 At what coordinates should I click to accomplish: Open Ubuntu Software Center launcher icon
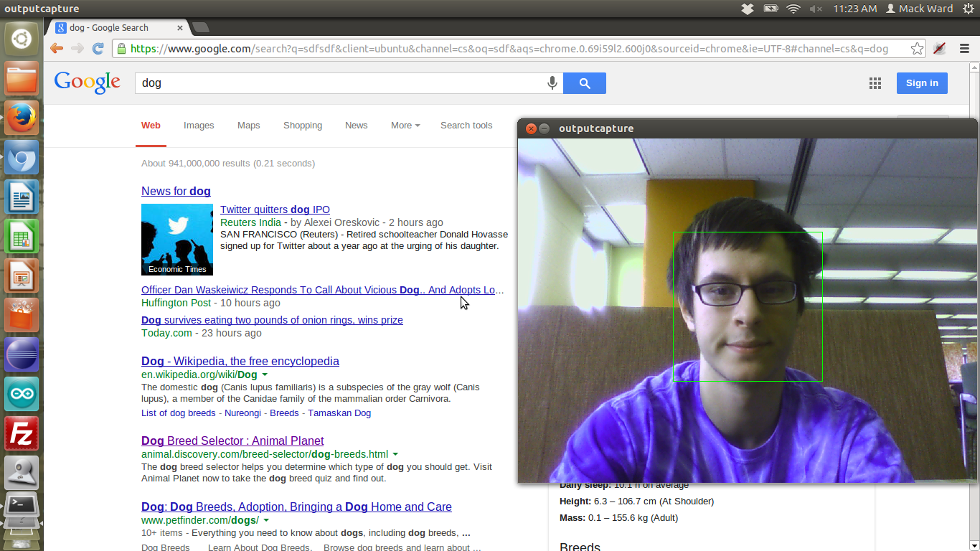(22, 315)
